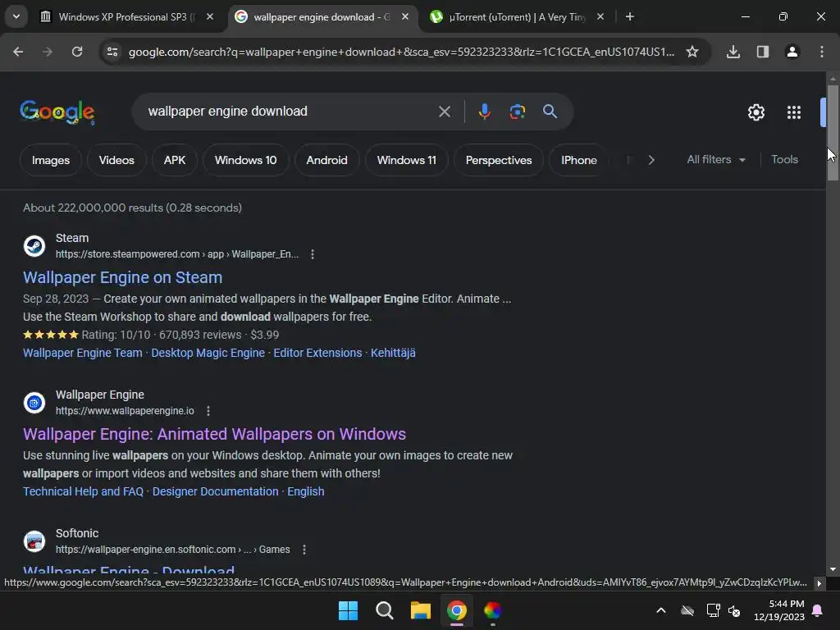Select the APK filter chip

click(175, 160)
